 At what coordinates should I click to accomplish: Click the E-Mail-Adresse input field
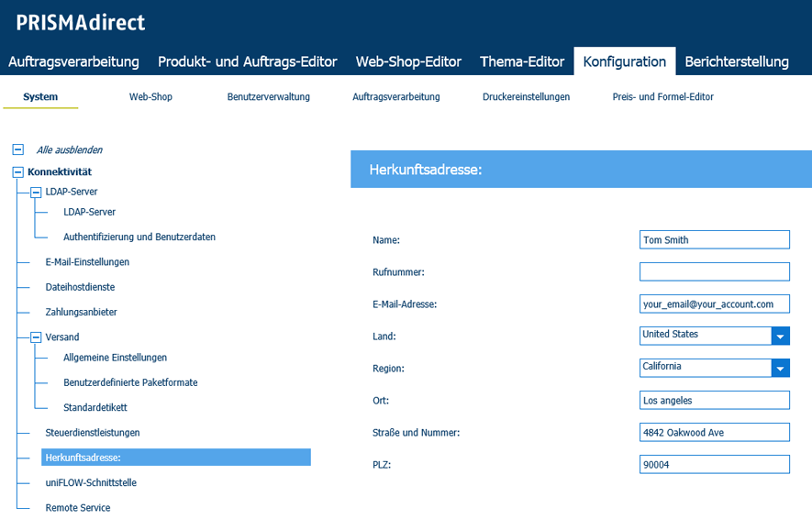click(714, 304)
